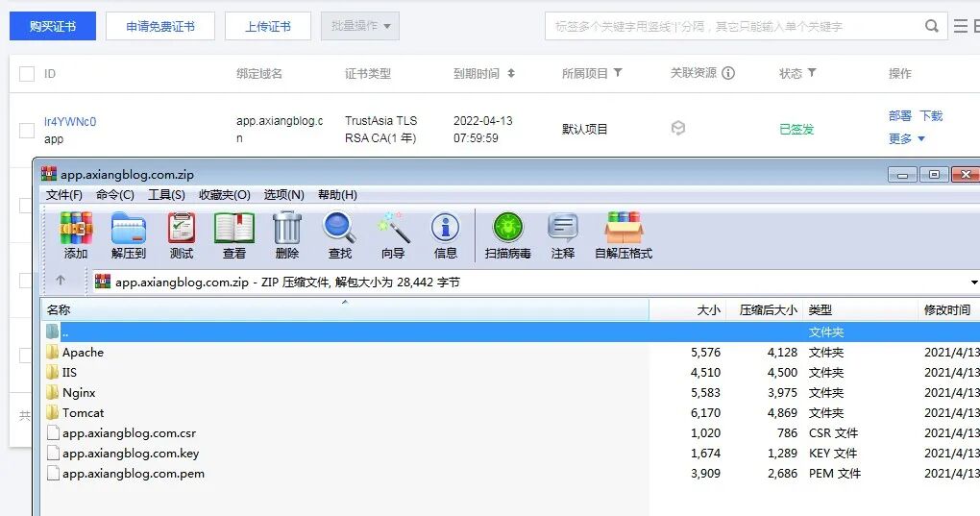Image resolution: width=980 pixels, height=516 pixels.
Task: Click the 信息 (Info) toolbar icon
Action: 445,228
